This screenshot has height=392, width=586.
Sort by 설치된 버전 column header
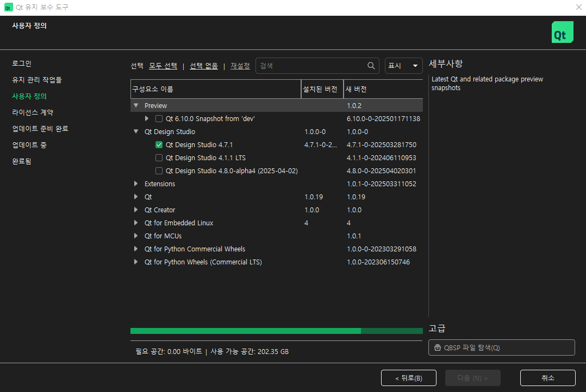point(322,89)
